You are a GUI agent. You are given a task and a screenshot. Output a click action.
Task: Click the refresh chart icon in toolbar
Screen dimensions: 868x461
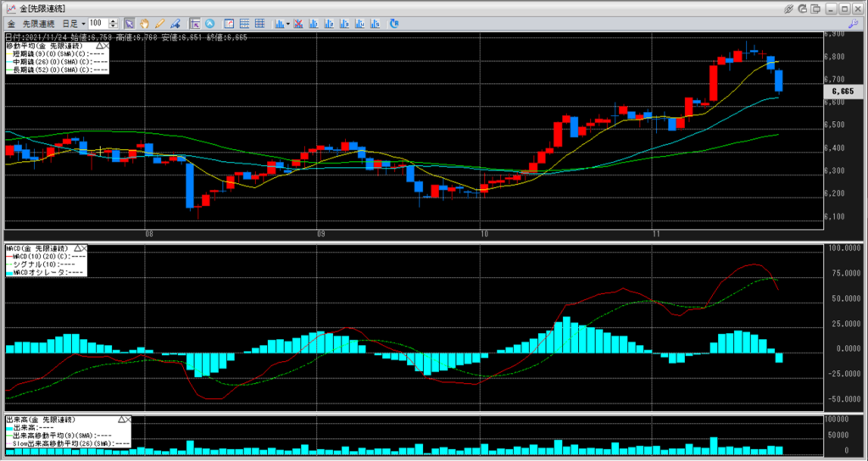tap(394, 23)
